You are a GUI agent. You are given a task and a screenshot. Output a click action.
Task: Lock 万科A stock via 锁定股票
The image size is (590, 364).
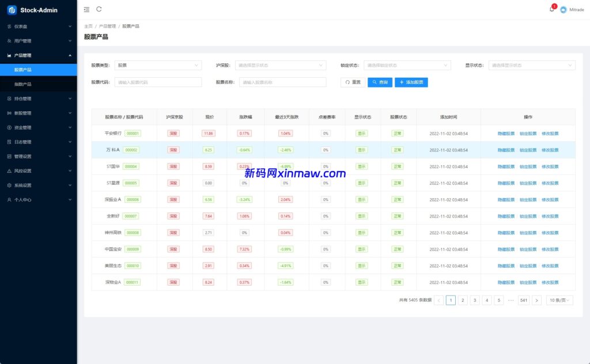tap(528, 150)
